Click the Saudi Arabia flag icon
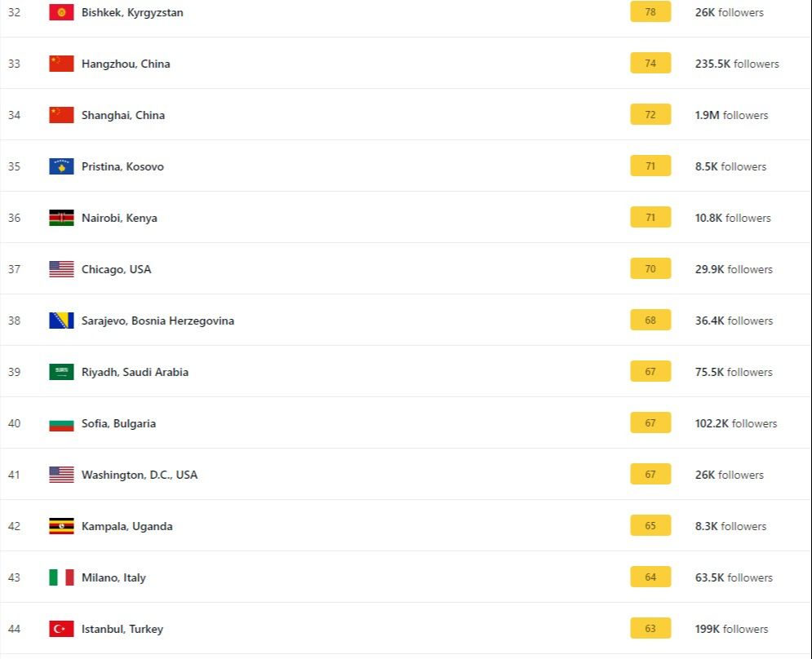 tap(61, 372)
